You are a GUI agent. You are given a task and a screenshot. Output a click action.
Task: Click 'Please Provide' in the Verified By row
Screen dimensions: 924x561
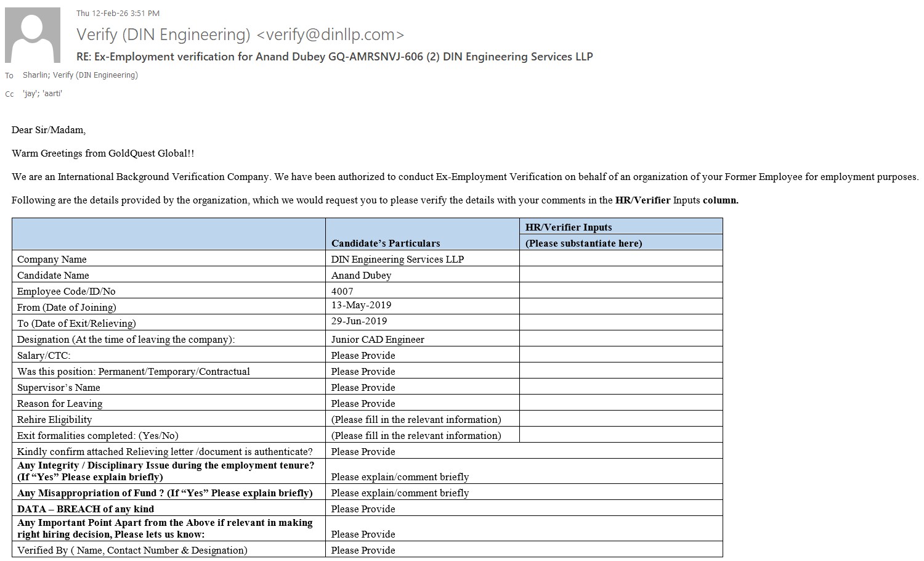[x=363, y=550]
